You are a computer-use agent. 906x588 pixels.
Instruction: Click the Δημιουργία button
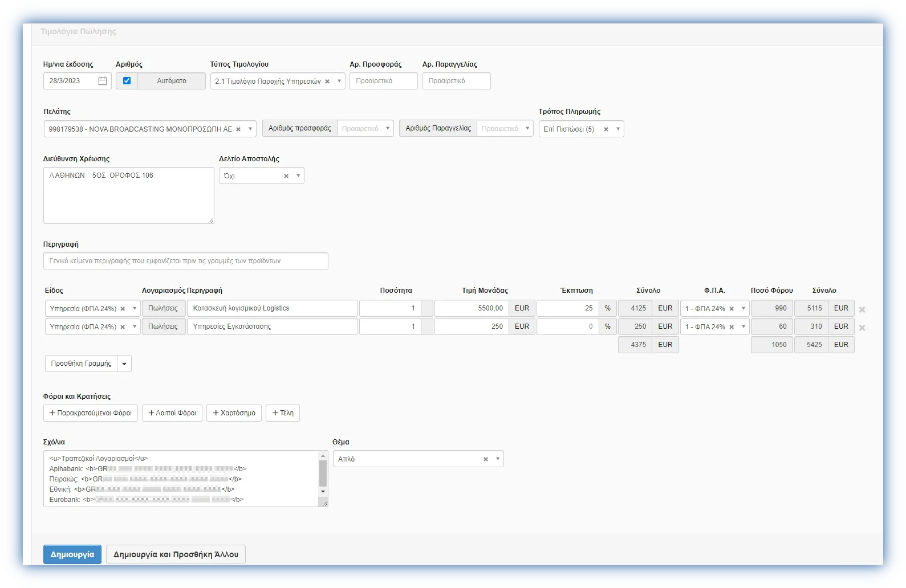(72, 554)
